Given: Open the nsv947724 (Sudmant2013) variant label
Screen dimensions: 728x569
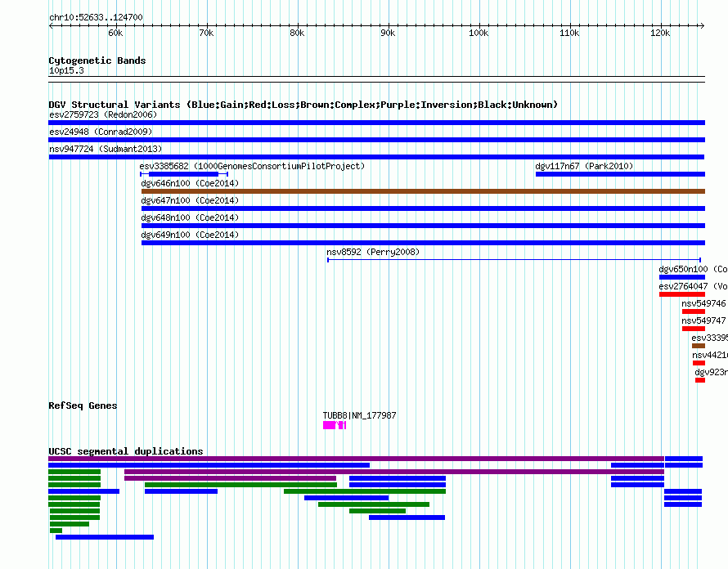Looking at the screenshot, I should click(106, 149).
